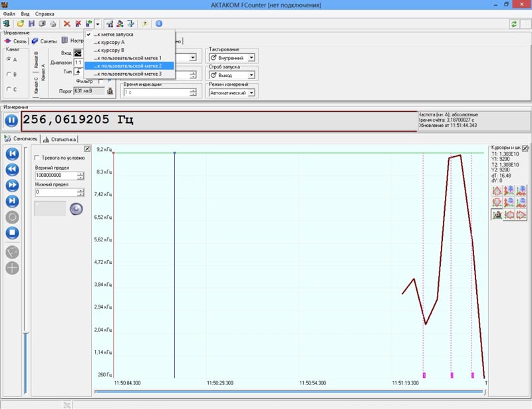Select channel A radio button
532x409 pixels.
[7, 59]
